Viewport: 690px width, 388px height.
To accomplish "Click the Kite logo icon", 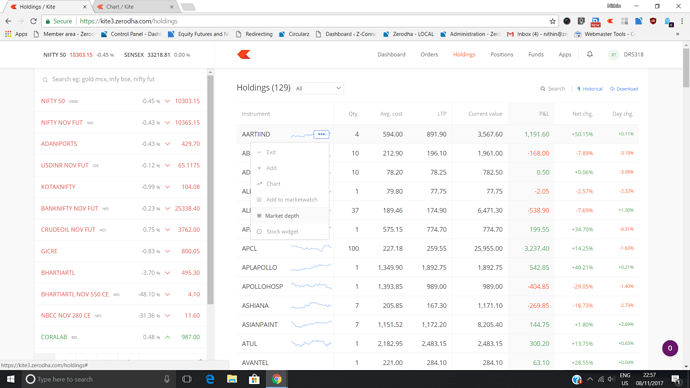I will pos(244,55).
